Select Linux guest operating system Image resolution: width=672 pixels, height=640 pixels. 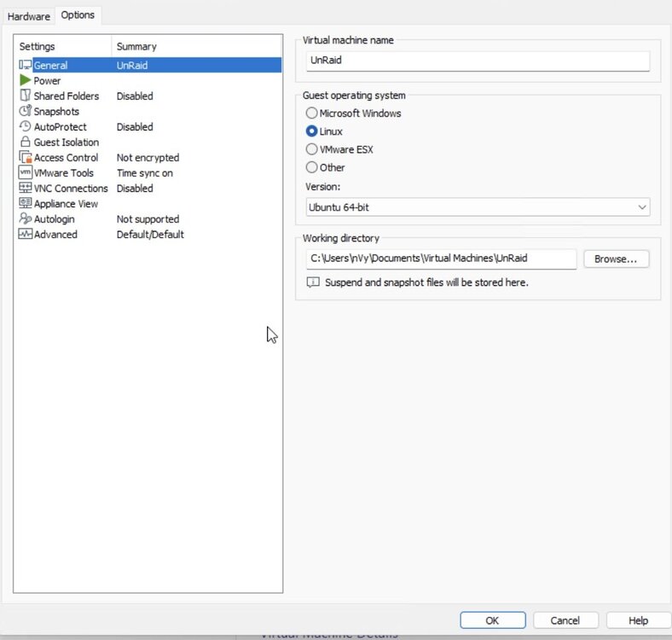tap(311, 131)
